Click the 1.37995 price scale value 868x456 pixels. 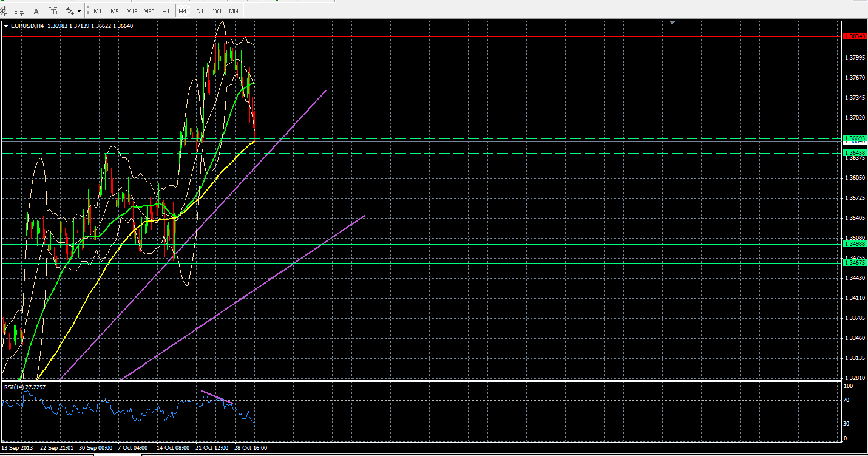pos(855,58)
